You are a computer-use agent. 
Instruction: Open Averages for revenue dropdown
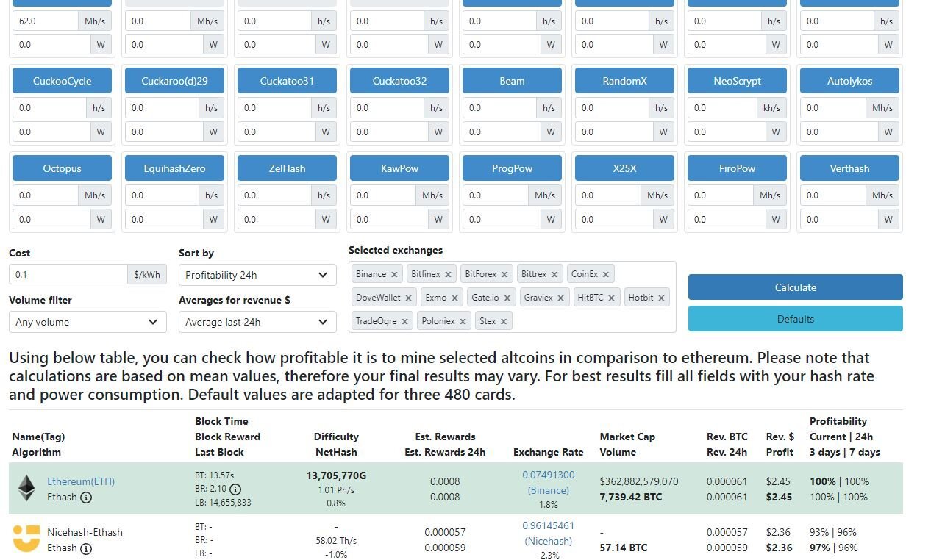tap(257, 322)
